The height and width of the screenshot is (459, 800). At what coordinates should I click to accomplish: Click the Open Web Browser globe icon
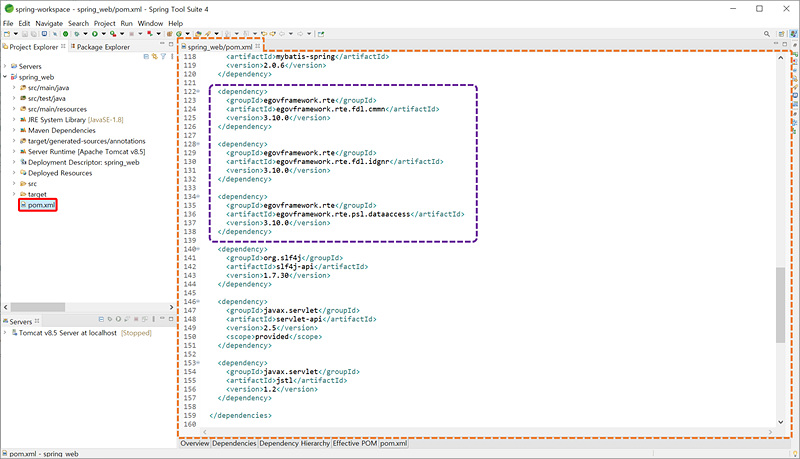pos(179,34)
